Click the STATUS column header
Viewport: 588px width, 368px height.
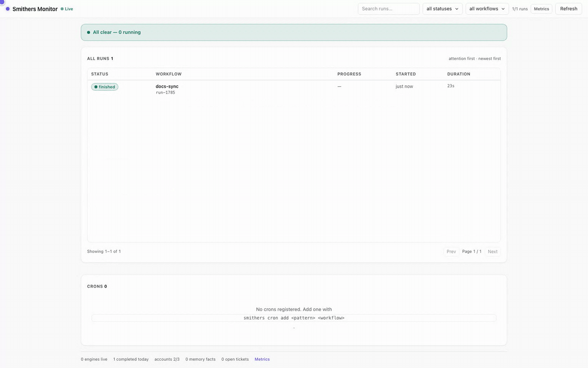100,74
